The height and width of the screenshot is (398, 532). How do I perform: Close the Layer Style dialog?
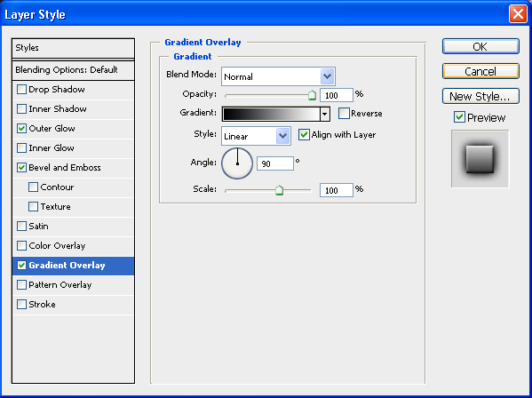518,14
